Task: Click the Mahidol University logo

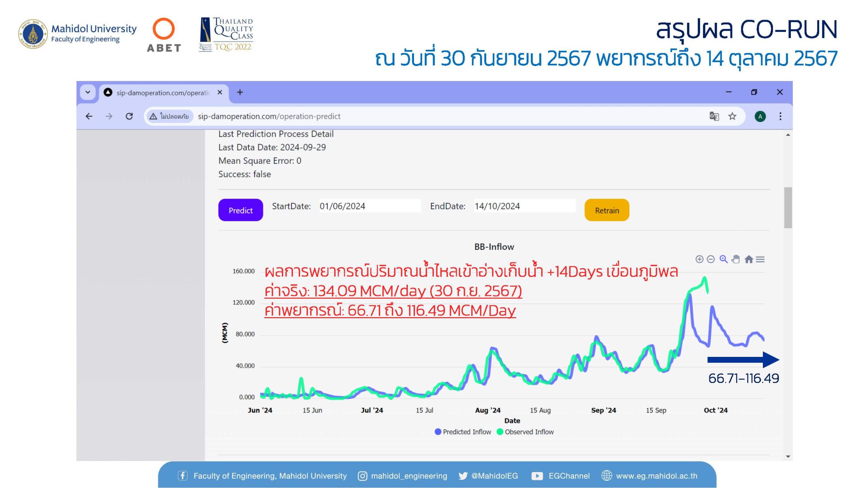Action: [x=77, y=34]
